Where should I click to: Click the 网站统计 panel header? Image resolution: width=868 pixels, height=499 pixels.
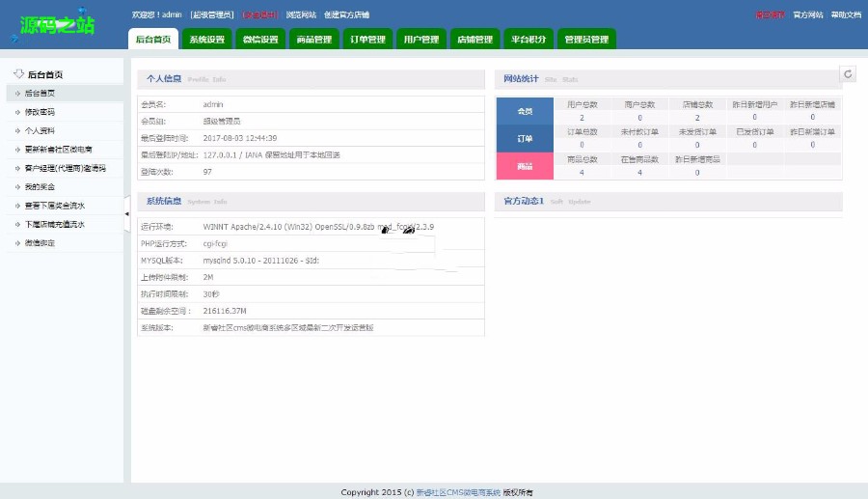pyautogui.click(x=668, y=78)
